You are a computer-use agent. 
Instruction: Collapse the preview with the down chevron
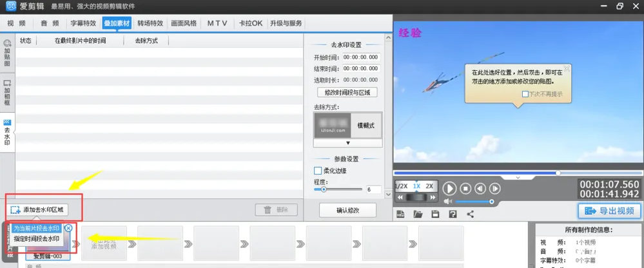tap(518, 178)
